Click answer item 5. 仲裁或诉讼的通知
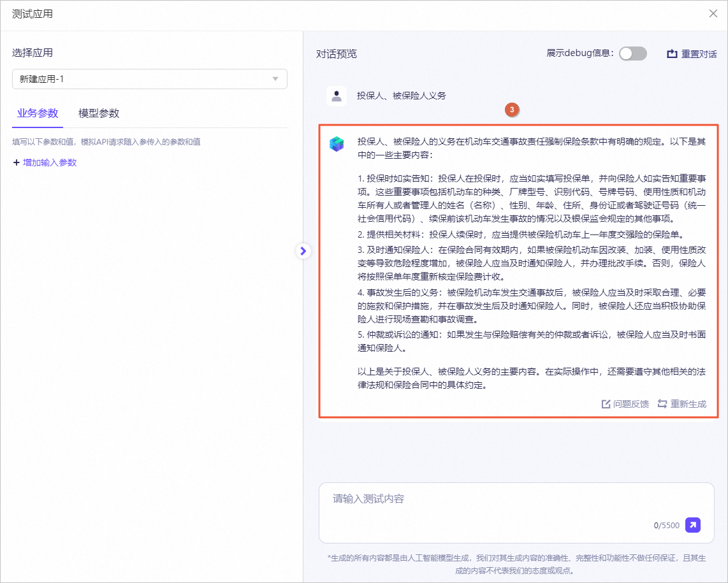The image size is (728, 583). click(x=532, y=341)
